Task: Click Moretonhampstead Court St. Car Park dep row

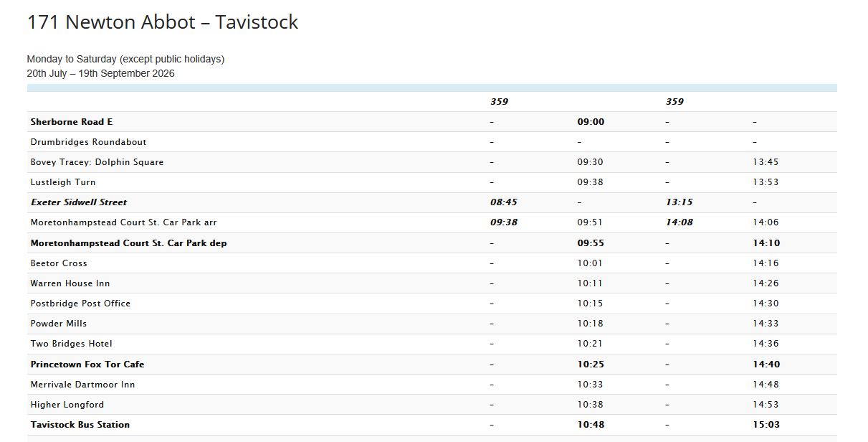Action: [128, 243]
